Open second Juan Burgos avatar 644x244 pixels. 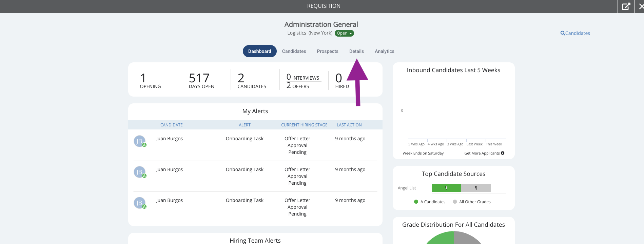pos(140,172)
